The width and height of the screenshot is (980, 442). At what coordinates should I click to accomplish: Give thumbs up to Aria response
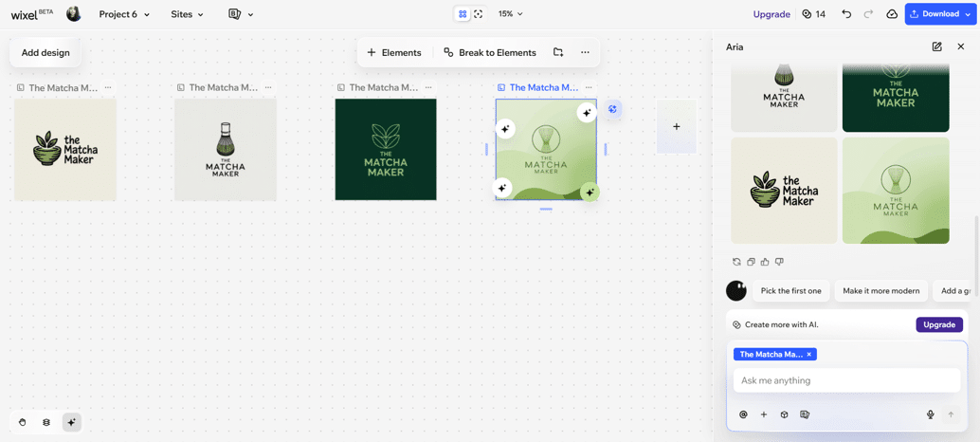tap(765, 262)
